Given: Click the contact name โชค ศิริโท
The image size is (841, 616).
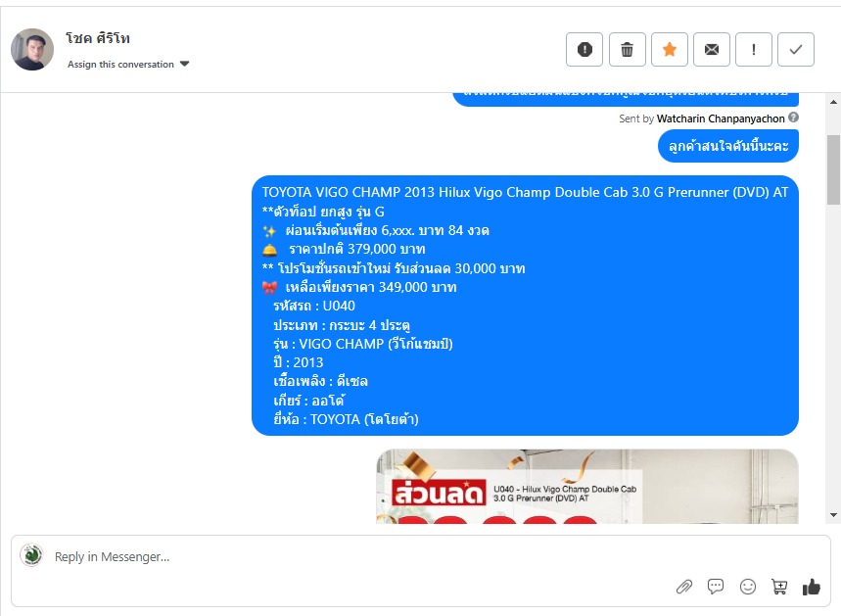Looking at the screenshot, I should (x=98, y=38).
